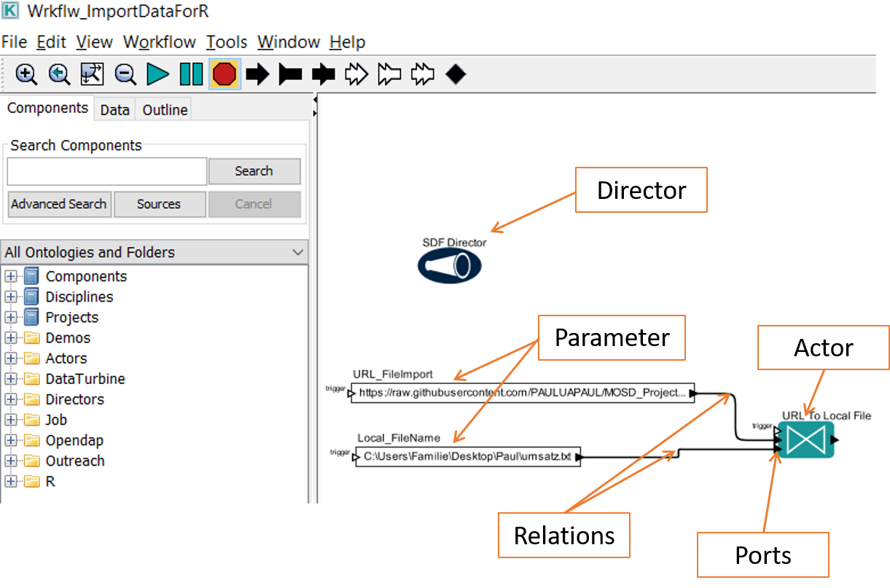The height and width of the screenshot is (588, 890).
Task: Expand the Projects tree node
Action: (11, 317)
